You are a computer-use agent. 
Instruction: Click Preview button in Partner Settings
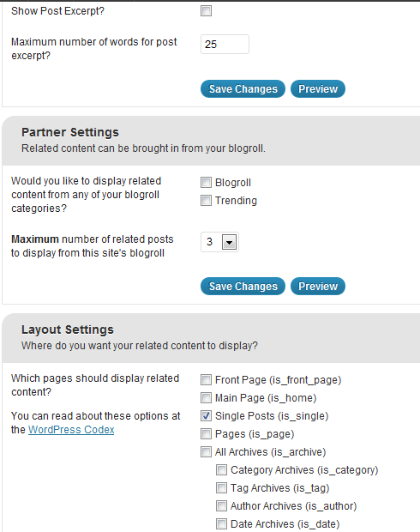318,287
